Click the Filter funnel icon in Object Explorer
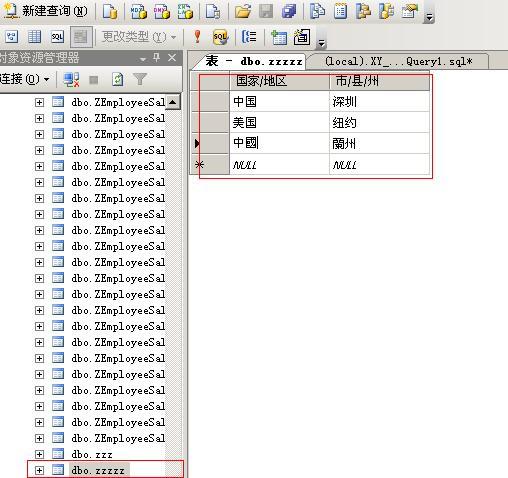This screenshot has height=478, width=508. (140, 79)
